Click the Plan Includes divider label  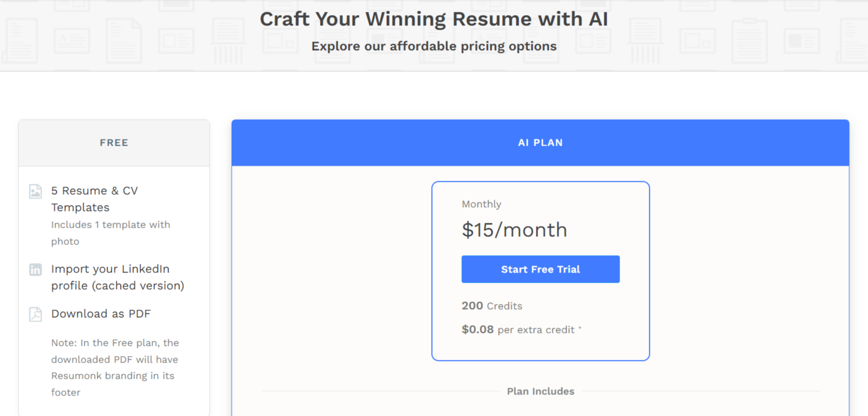[x=540, y=391]
